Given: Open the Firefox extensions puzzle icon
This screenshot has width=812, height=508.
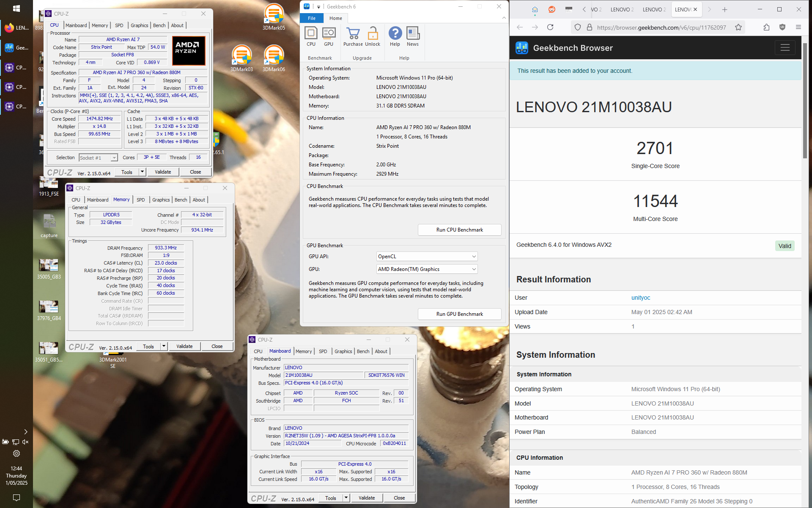Looking at the screenshot, I should point(766,27).
